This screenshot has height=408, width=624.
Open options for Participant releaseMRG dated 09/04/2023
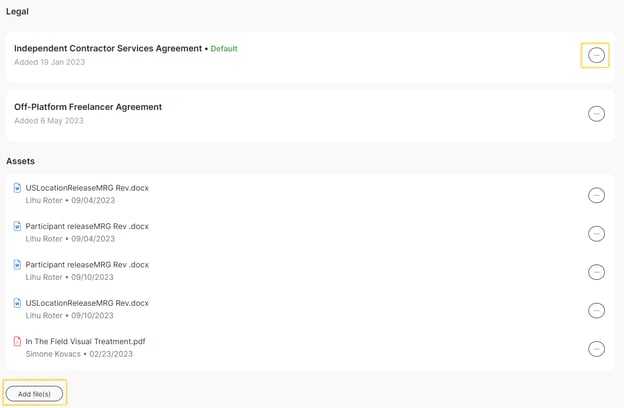click(596, 234)
